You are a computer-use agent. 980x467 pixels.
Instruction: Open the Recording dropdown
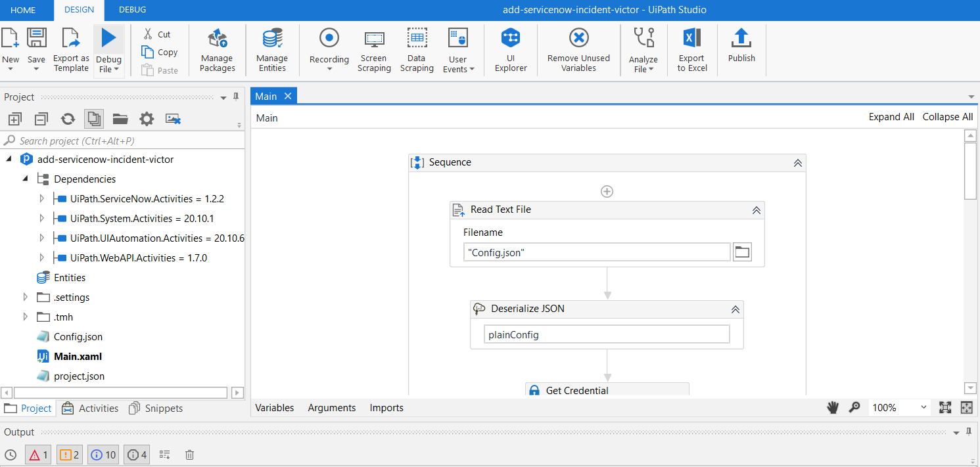(329, 68)
